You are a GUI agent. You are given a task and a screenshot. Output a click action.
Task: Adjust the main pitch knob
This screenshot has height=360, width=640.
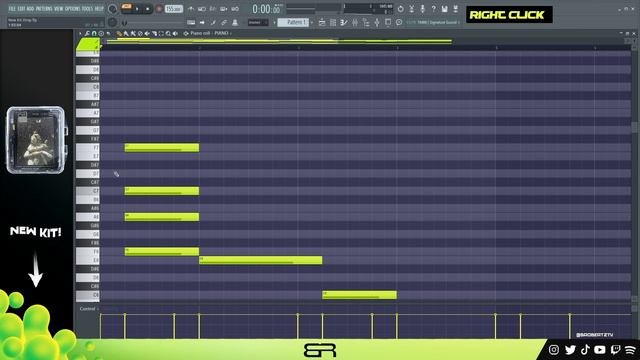pyautogui.click(x=113, y=22)
